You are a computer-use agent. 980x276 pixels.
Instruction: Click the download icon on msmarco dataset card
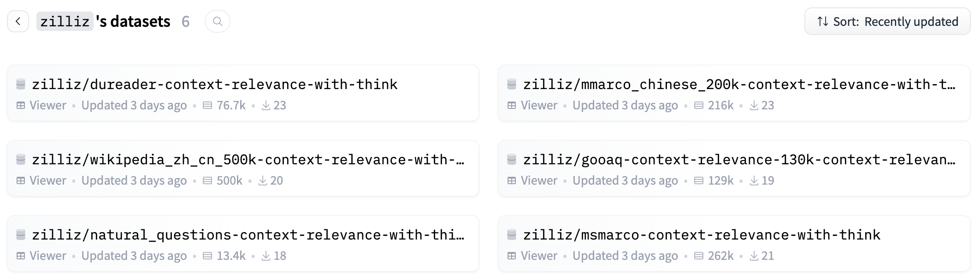tap(755, 256)
